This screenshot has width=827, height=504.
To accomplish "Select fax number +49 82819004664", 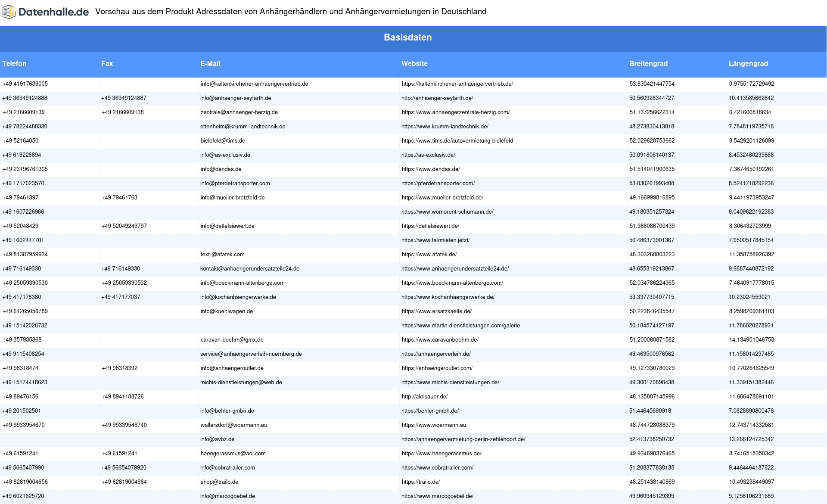I will coord(124,482).
